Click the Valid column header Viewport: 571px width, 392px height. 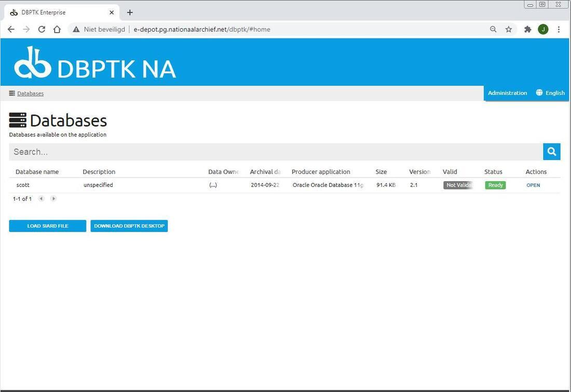point(450,171)
